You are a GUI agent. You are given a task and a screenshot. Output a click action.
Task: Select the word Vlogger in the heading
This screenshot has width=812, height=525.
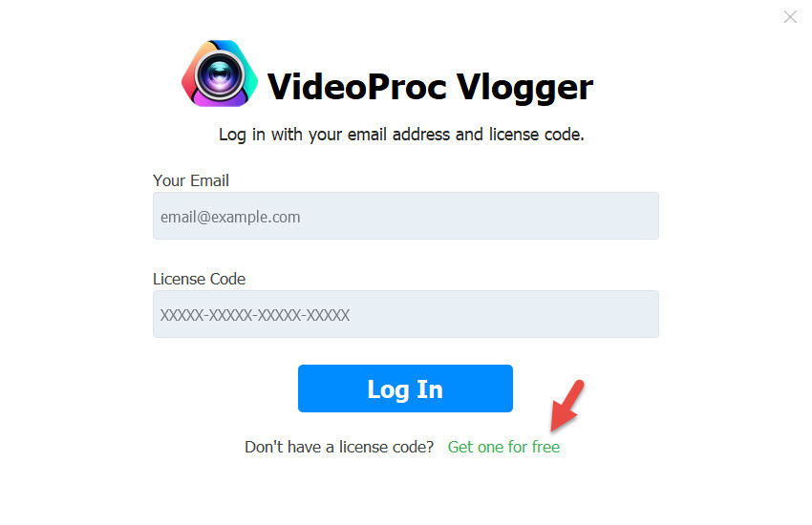pos(524,88)
